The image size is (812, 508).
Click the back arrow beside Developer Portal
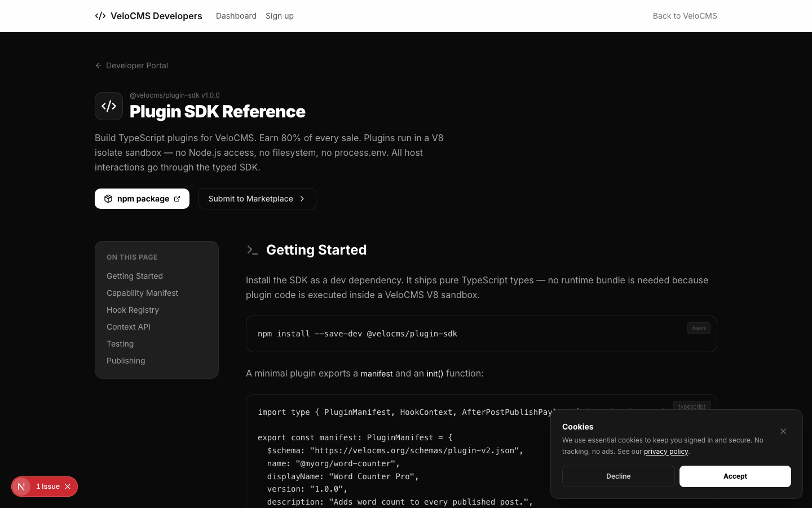pos(99,65)
